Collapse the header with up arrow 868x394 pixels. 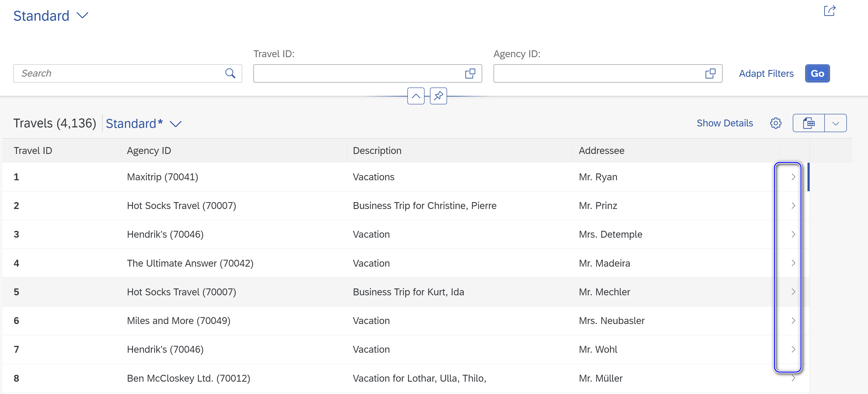pos(416,96)
